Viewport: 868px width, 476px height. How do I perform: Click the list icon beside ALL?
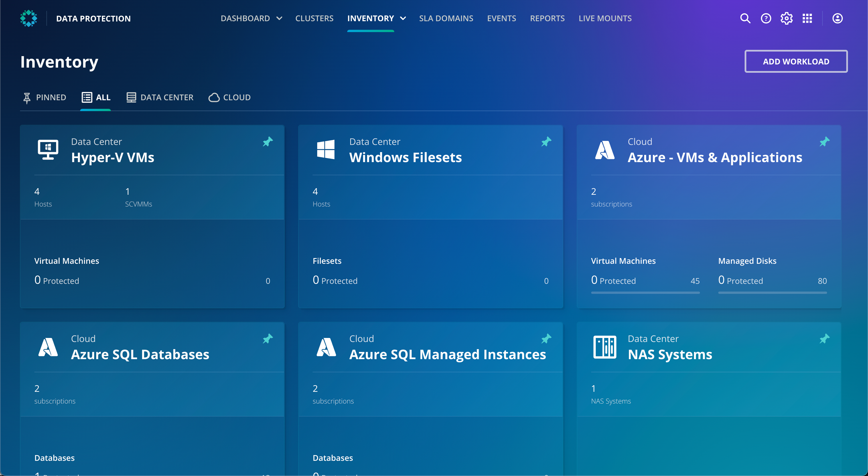coord(87,97)
